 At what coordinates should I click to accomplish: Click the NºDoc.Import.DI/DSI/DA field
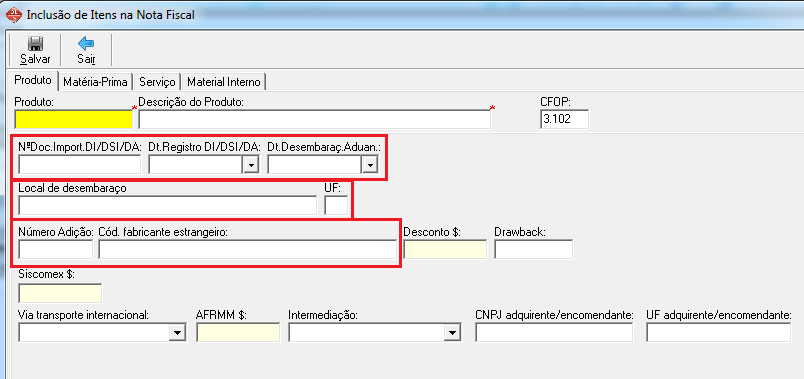pos(79,165)
